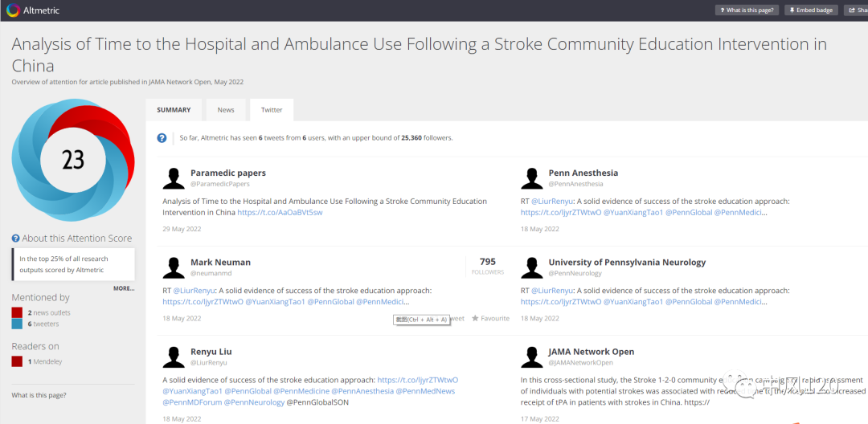Click the Altmetric score 23 donut badge
This screenshot has height=424, width=868.
[73, 161]
